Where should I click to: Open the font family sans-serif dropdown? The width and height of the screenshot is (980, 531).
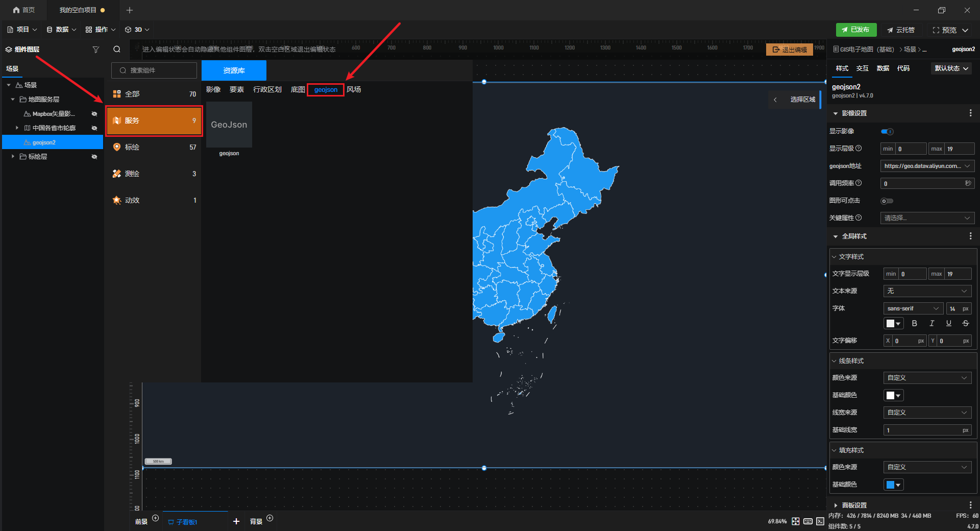pos(913,308)
